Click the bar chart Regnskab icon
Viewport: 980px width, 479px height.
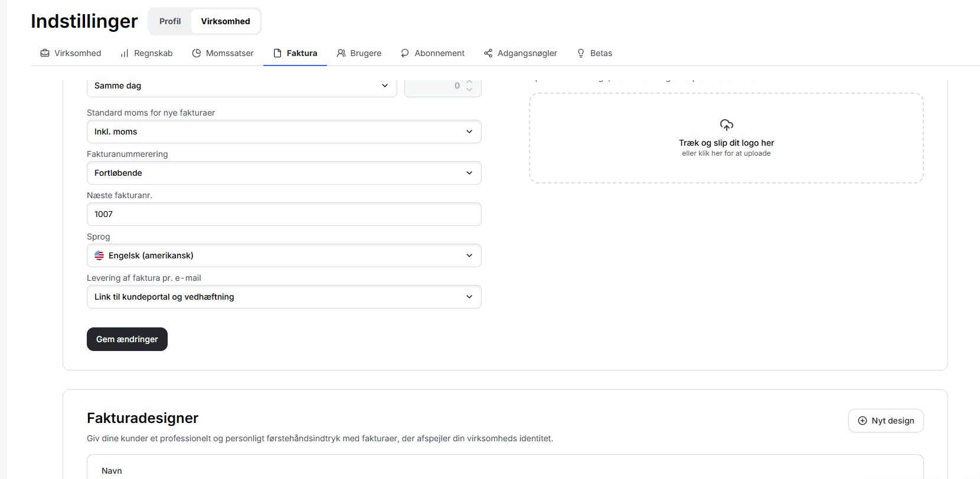[125, 53]
